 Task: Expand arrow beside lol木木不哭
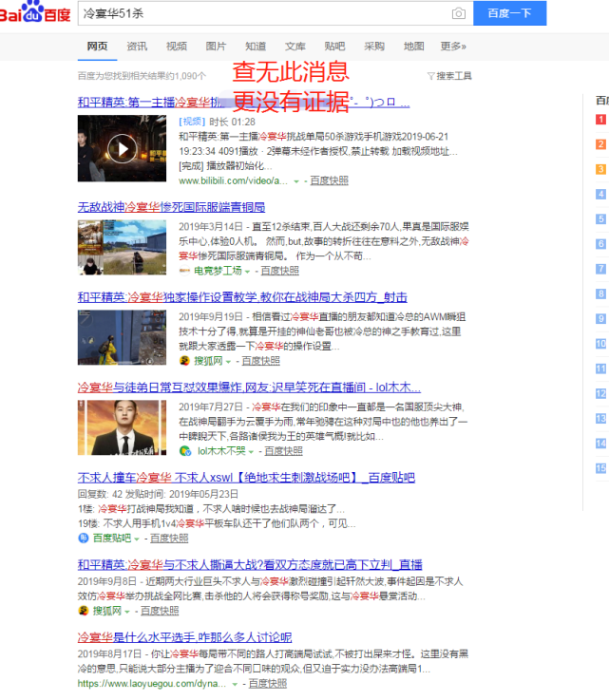251,452
